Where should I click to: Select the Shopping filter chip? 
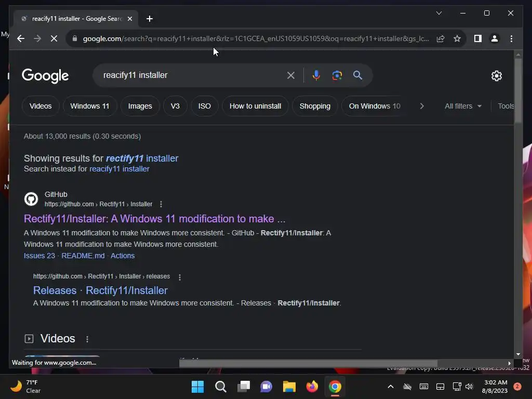[x=315, y=106]
